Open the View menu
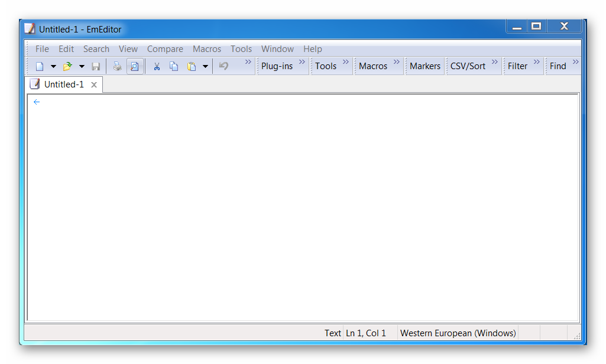The image size is (606, 364). [x=128, y=49]
